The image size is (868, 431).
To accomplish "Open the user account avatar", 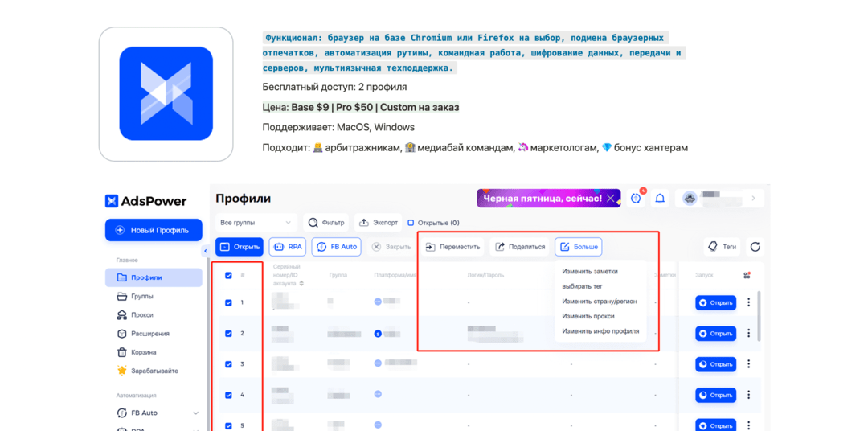I will (690, 199).
